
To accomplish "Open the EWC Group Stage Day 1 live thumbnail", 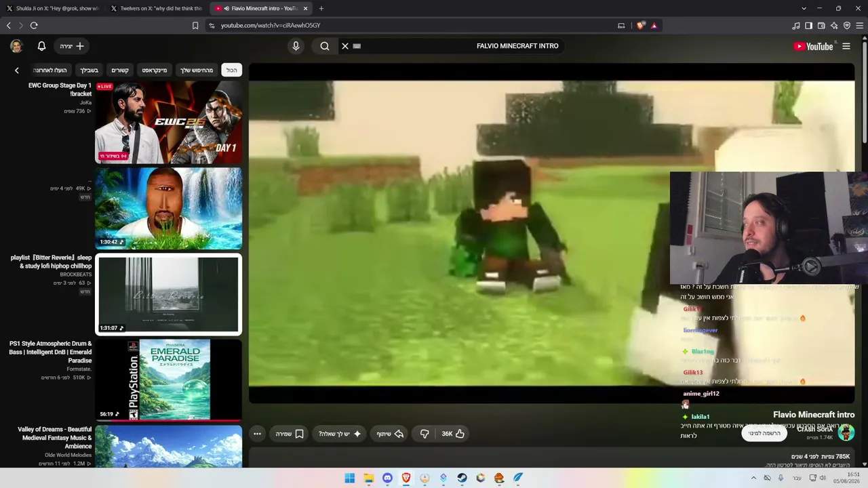I will pos(168,123).
